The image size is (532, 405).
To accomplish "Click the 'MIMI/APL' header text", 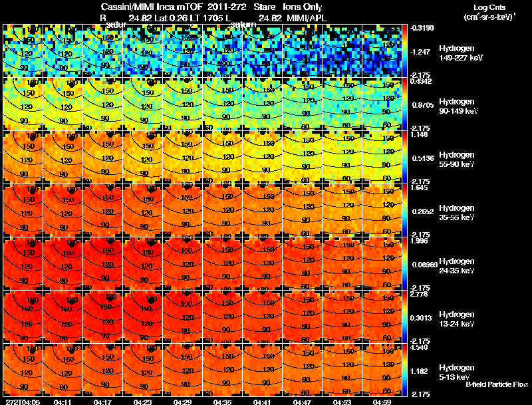I will 307,19.
